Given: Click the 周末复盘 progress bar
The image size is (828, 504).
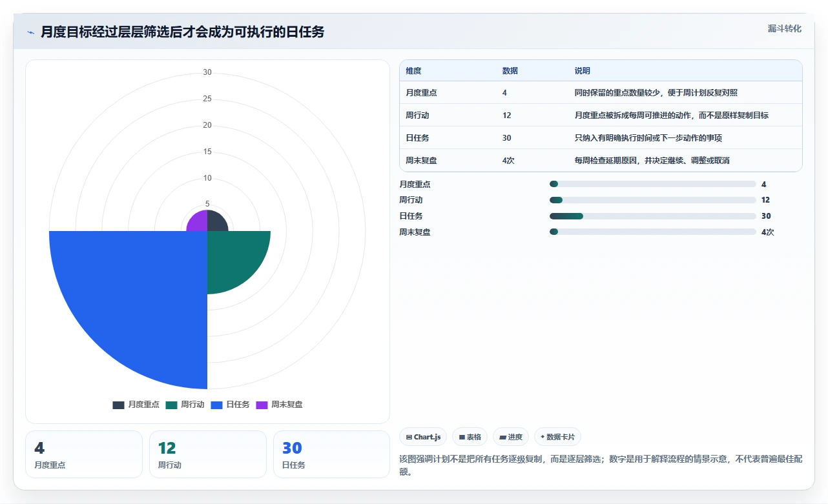Looking at the screenshot, I should pos(652,232).
